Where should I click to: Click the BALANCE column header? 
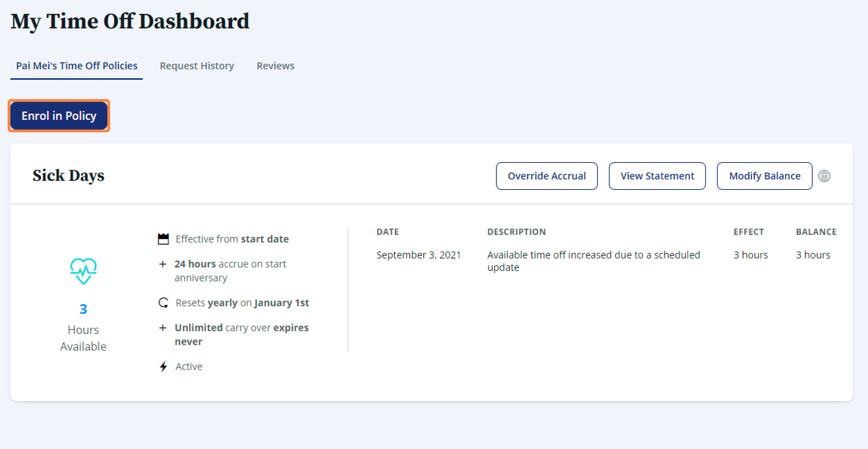(816, 232)
